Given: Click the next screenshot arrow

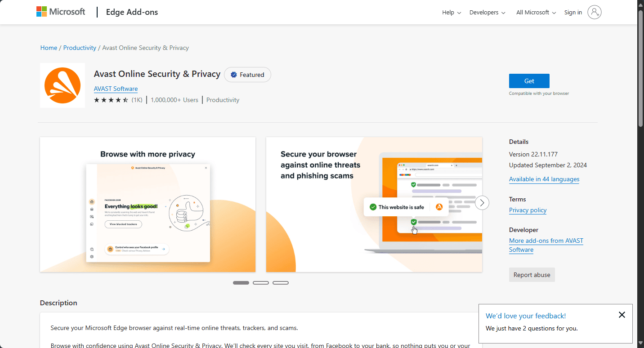Looking at the screenshot, I should (482, 203).
